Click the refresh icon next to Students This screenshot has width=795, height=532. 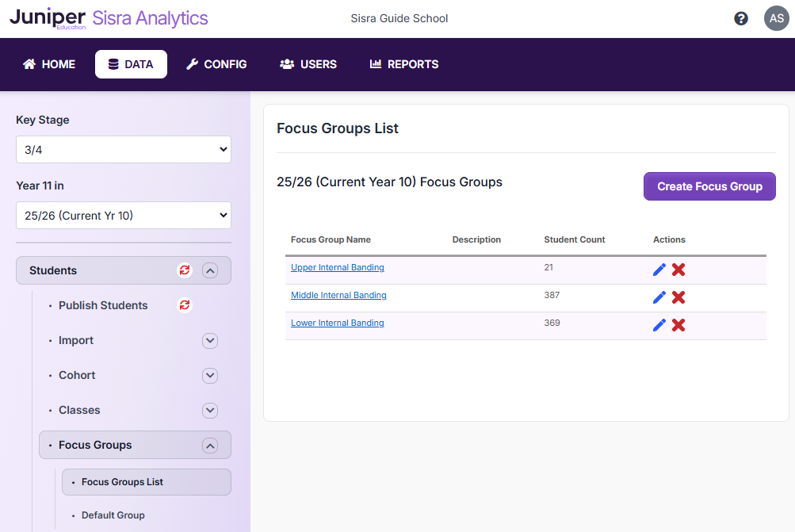(185, 270)
